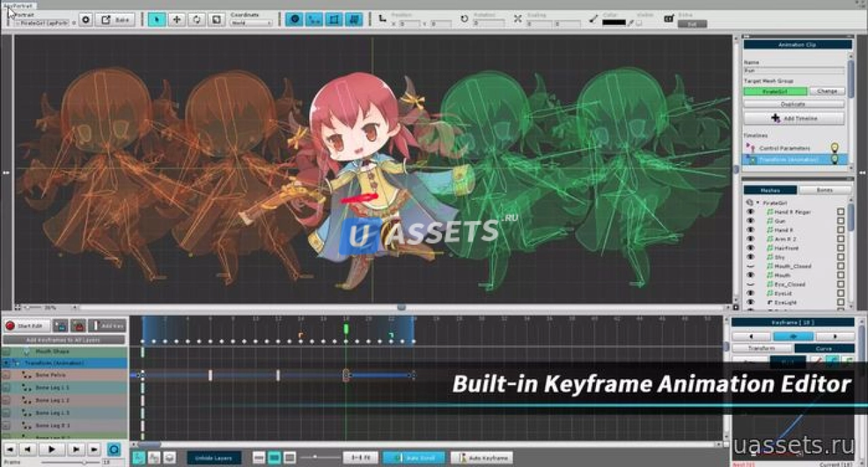Hide the Arm R 2 mesh
This screenshot has width=868, height=467.
pyautogui.click(x=751, y=239)
